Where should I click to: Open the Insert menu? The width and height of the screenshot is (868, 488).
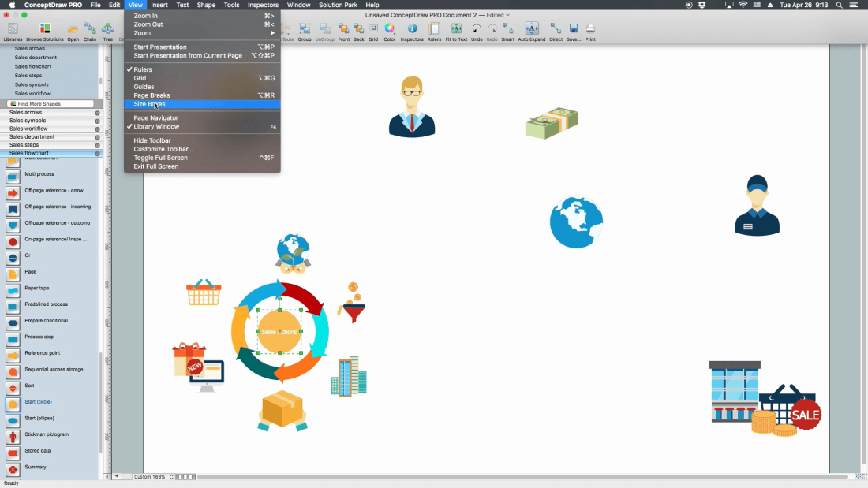pos(159,5)
